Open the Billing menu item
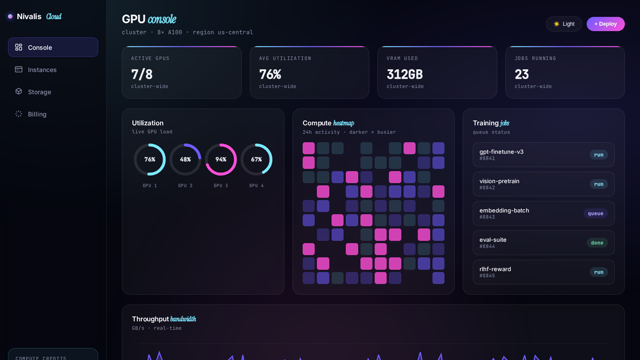This screenshot has width=640, height=360. coord(53,114)
